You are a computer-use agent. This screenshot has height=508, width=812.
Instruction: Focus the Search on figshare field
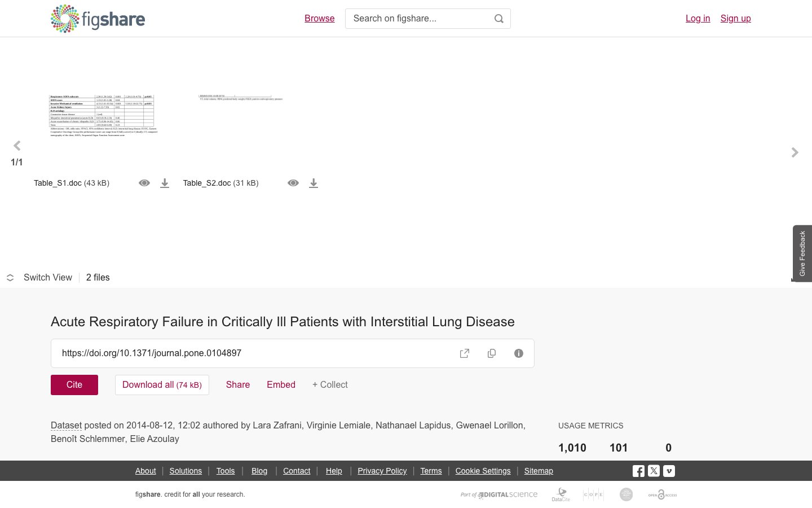pos(420,19)
